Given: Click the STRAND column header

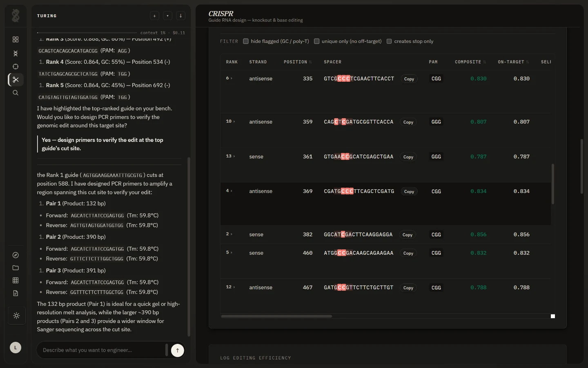Looking at the screenshot, I should pos(258,62).
